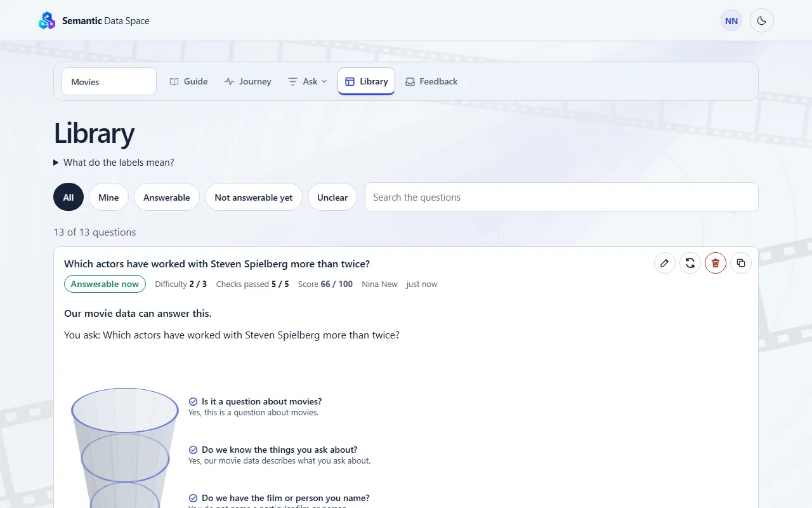
Task: Click the check icon beside 'Do we know the things you ask about?'
Action: 193,450
